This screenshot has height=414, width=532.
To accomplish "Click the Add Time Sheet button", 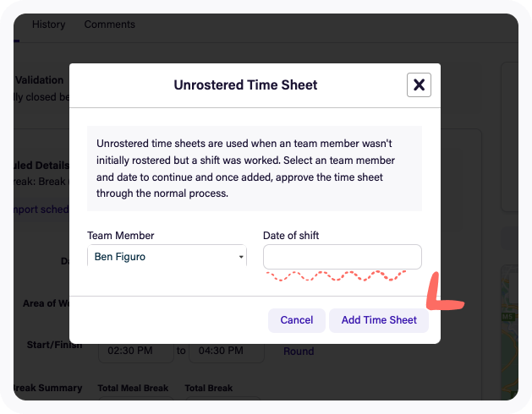I will click(x=379, y=320).
